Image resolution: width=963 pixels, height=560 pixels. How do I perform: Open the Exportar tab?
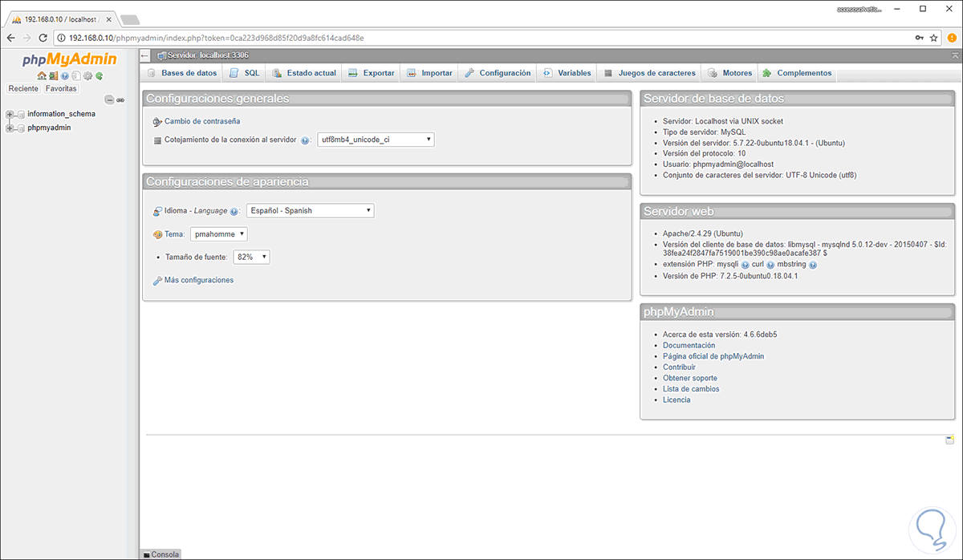click(x=371, y=73)
